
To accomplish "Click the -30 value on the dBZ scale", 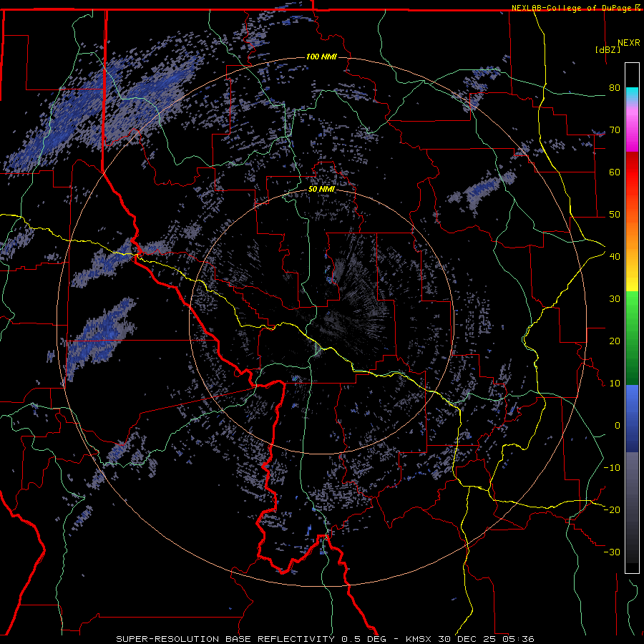I will click(612, 552).
